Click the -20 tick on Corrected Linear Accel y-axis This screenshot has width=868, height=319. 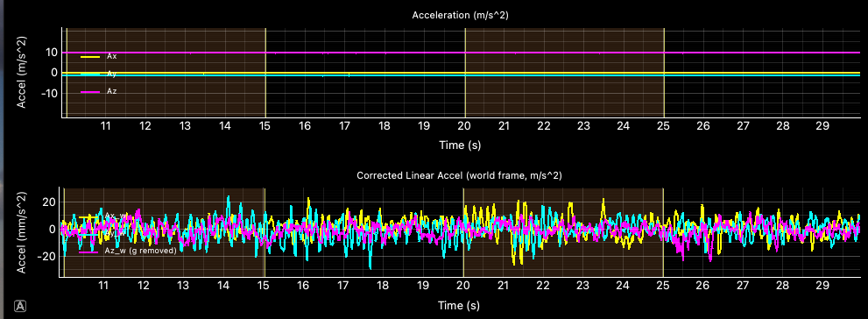(x=47, y=256)
